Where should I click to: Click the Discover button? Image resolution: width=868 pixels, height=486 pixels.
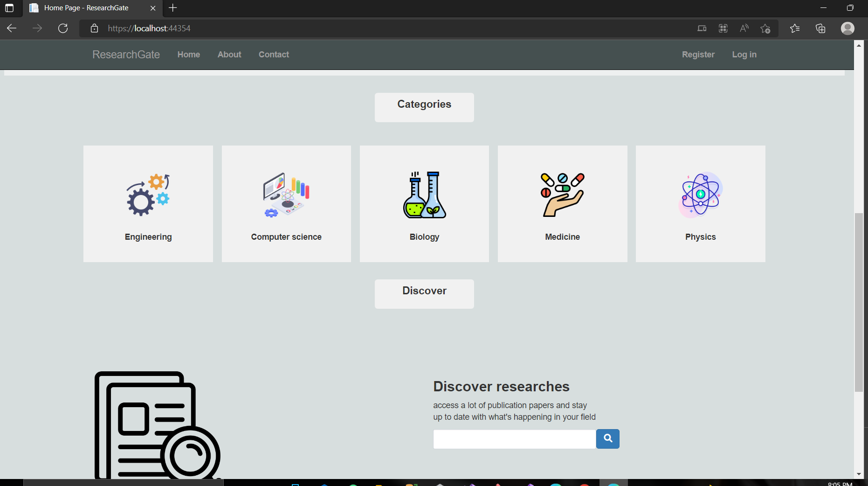point(424,294)
